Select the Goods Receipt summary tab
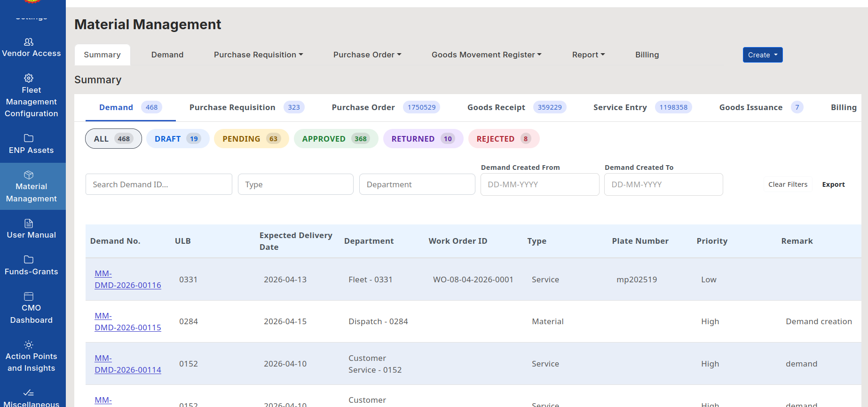 (516, 107)
